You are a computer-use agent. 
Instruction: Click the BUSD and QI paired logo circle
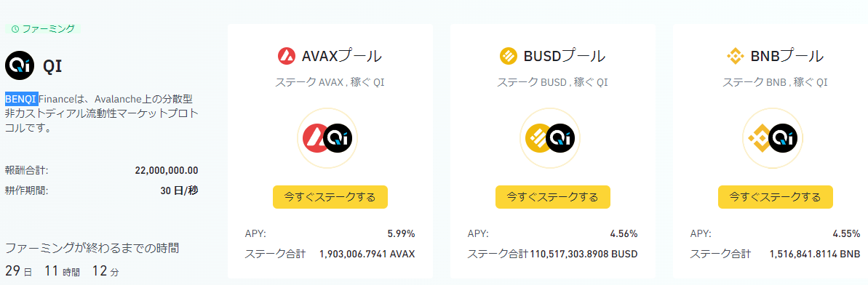(552, 138)
